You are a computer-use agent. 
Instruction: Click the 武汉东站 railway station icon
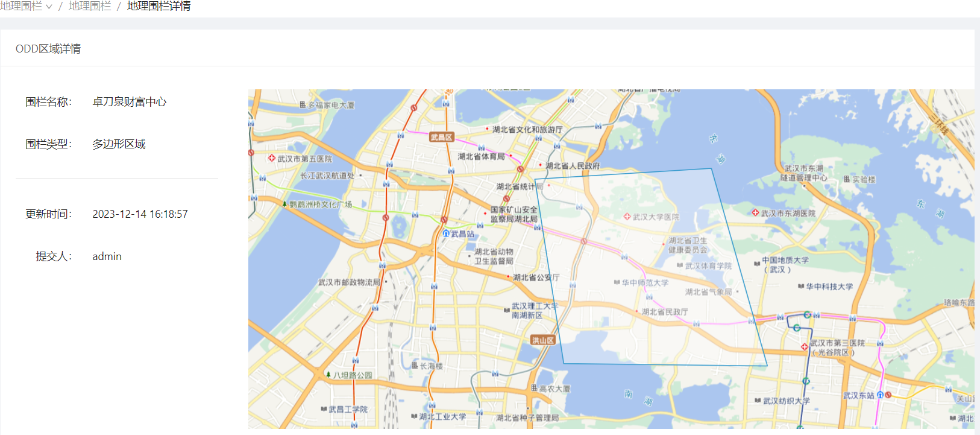(x=880, y=395)
